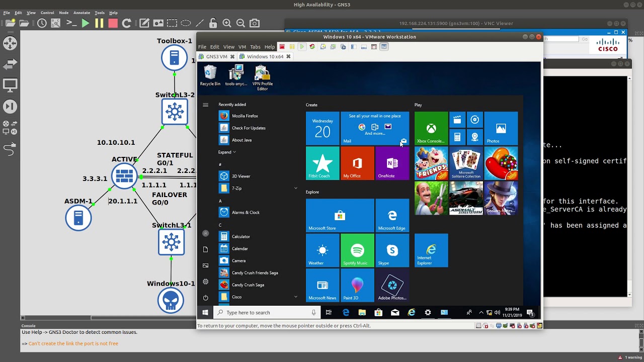
Task: Select Toolbox-1 node in GNS3 topology
Action: [x=174, y=57]
